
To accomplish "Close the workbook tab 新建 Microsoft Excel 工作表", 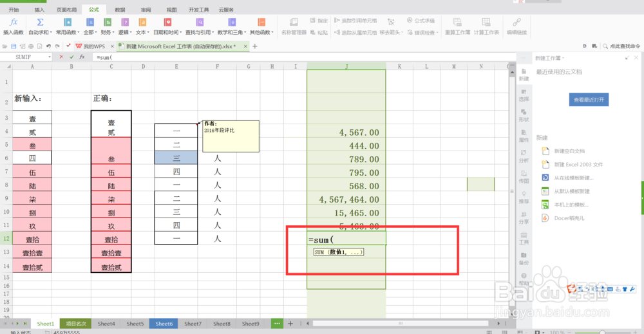I will [245, 46].
